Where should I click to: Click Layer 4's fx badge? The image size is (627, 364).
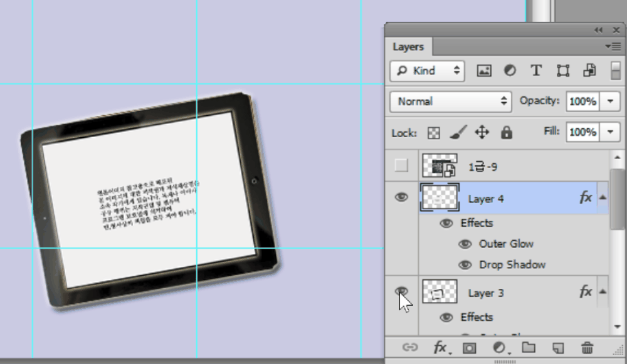[x=586, y=197]
